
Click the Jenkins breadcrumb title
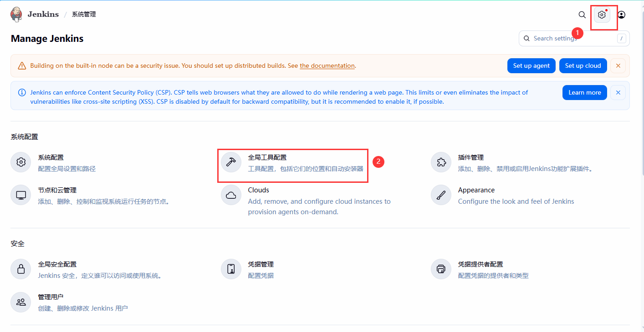pyautogui.click(x=43, y=14)
